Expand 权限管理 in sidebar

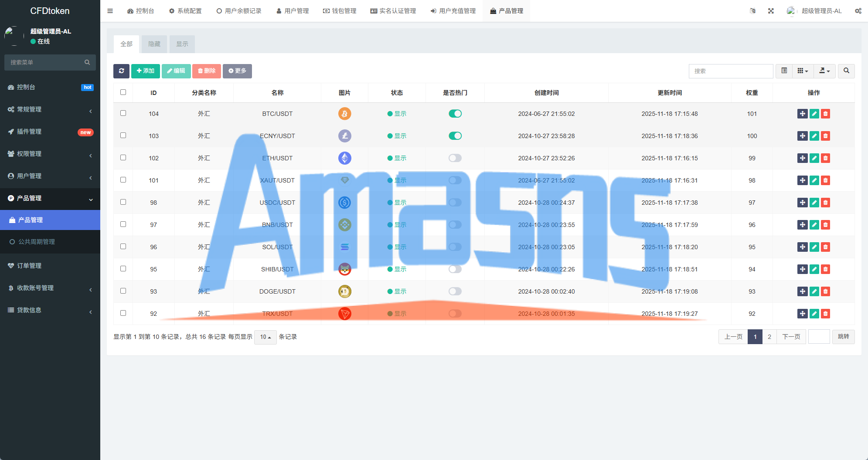(50, 154)
